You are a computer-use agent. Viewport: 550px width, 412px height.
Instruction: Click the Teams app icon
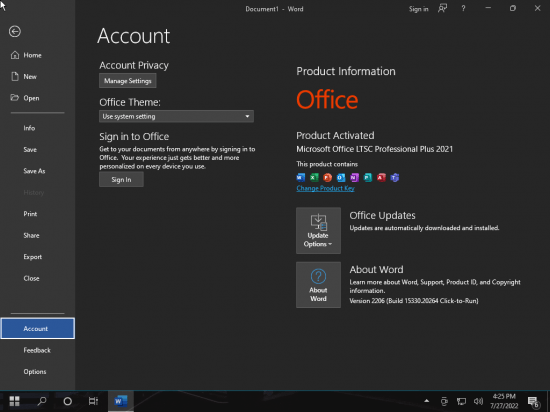(395, 177)
